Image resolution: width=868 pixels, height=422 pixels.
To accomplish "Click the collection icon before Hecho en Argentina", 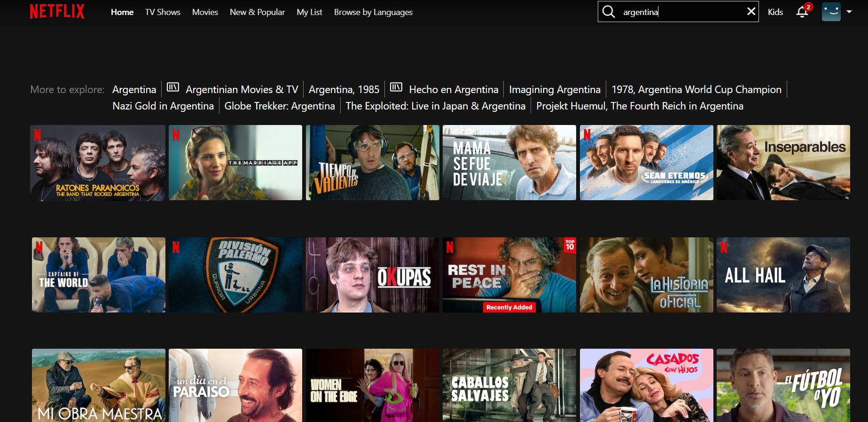I will point(396,87).
